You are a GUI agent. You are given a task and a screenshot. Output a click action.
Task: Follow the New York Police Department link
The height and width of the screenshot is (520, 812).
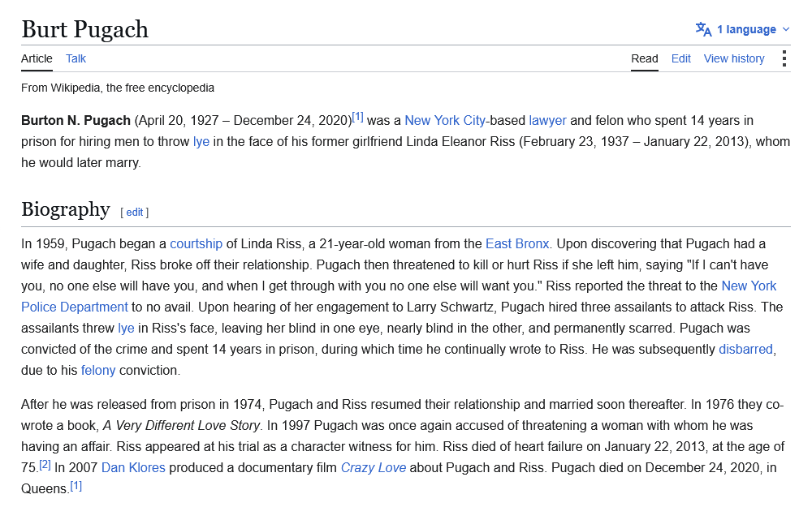(x=75, y=307)
